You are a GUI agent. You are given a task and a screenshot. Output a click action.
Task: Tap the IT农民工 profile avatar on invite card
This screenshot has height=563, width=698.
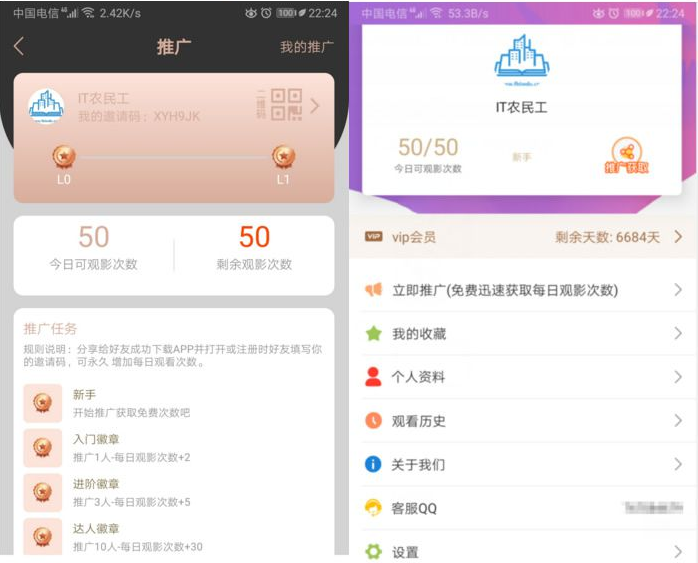coord(46,106)
